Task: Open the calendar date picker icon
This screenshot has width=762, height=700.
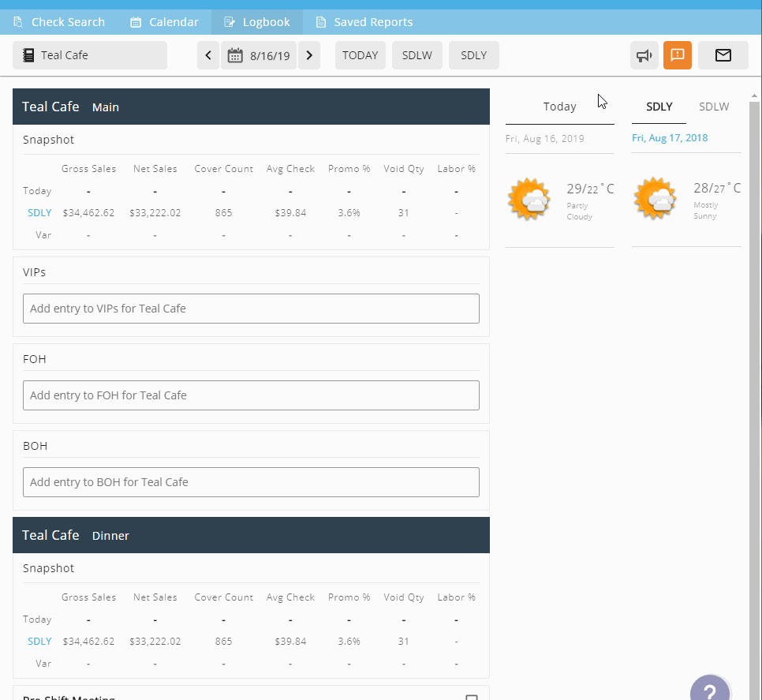Action: [x=235, y=55]
